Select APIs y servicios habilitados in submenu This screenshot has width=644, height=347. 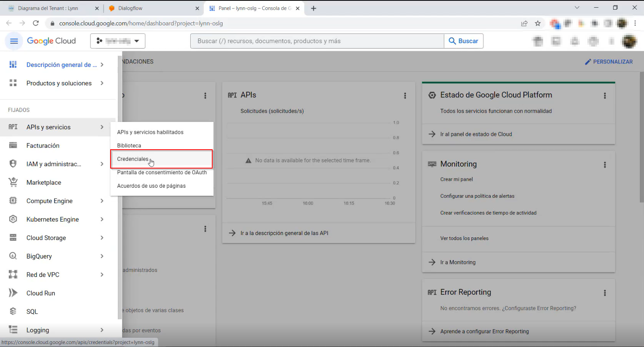[162, 132]
